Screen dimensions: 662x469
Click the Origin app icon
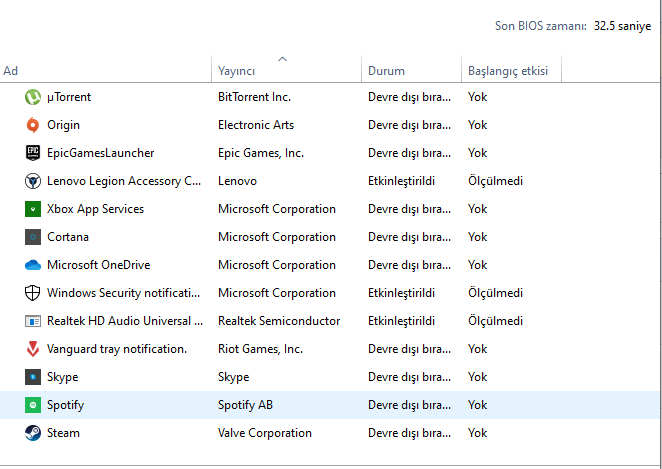click(x=33, y=125)
